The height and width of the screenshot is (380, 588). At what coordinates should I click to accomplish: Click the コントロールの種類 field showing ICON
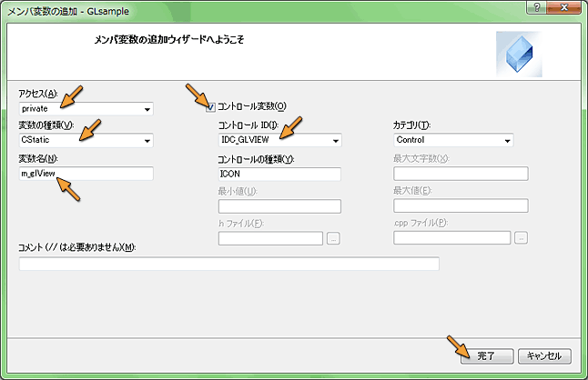pyautogui.click(x=279, y=174)
